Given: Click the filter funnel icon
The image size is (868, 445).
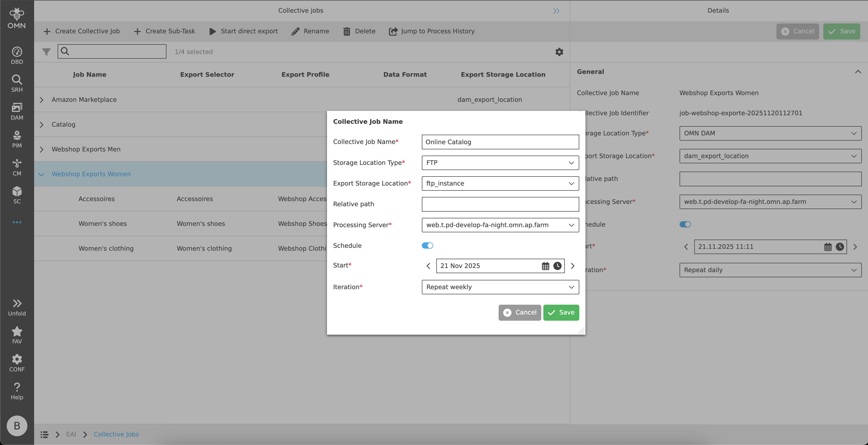Looking at the screenshot, I should pos(46,52).
